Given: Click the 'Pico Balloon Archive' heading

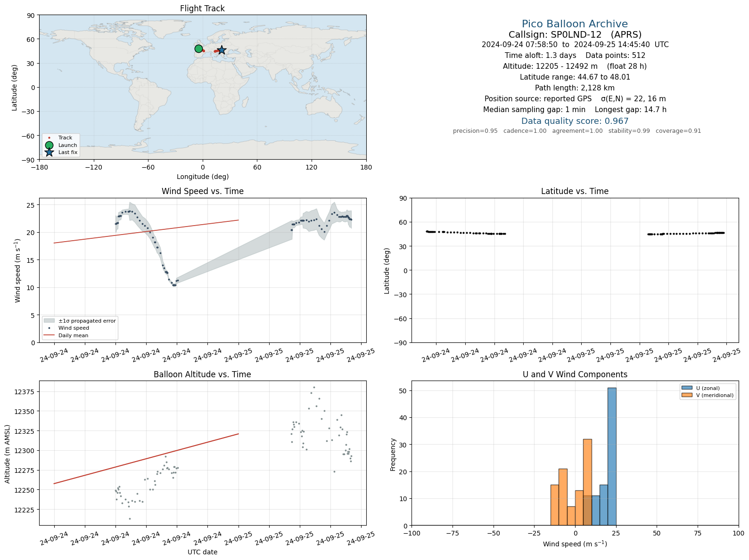Looking at the screenshot, I should [x=575, y=24].
